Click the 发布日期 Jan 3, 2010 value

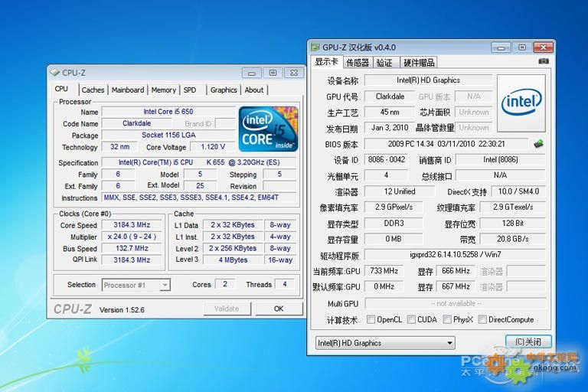tap(390, 128)
